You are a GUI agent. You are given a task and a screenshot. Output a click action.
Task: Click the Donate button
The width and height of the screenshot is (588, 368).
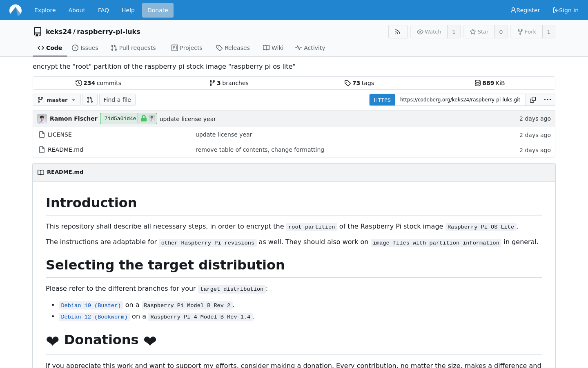point(158,10)
